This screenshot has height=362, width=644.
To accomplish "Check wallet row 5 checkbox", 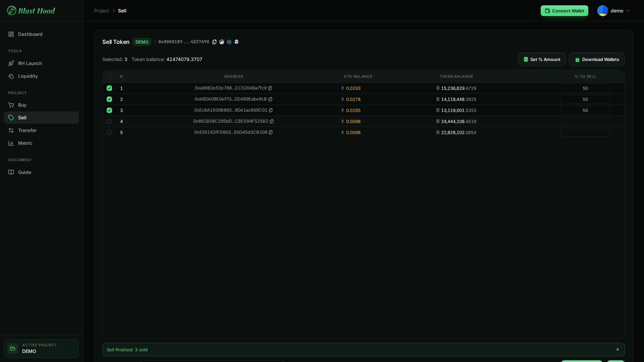I will [109, 132].
